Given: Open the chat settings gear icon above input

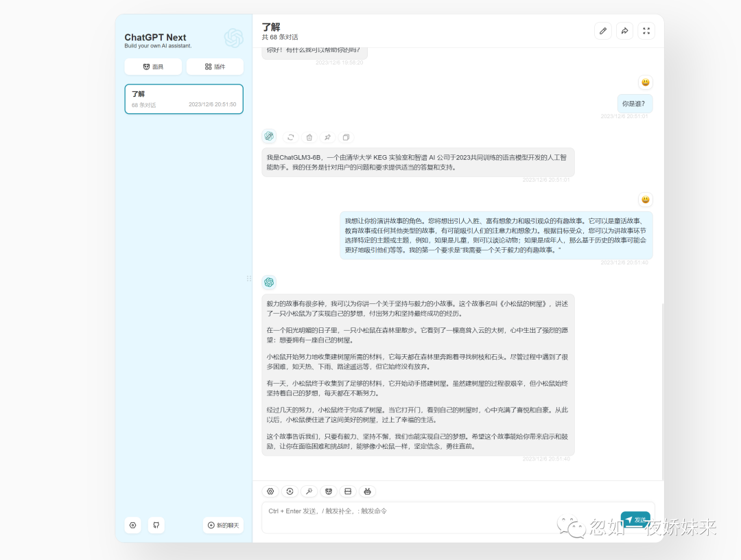Looking at the screenshot, I should tap(270, 491).
